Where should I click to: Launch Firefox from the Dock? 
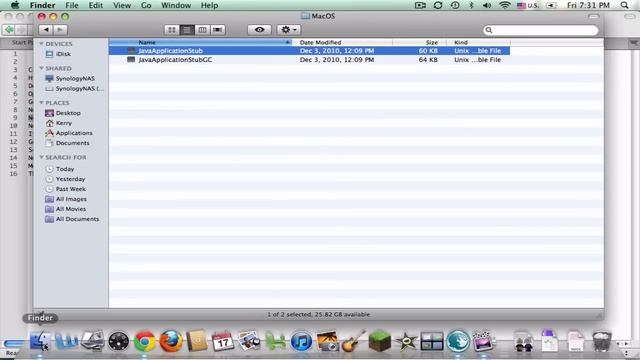click(171, 341)
